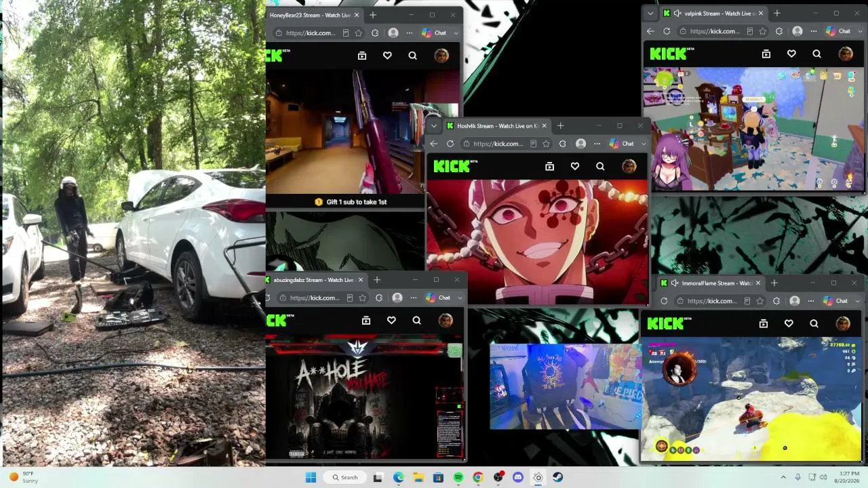Open the three-dot menu in valpink window

point(814,31)
